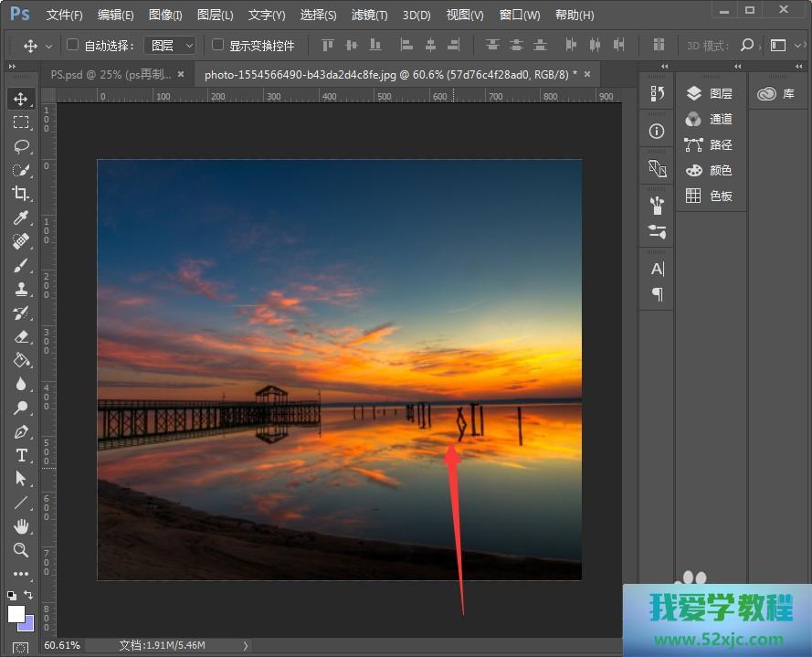Select the Brush tool
Screen dimensions: 812x657
(21, 265)
